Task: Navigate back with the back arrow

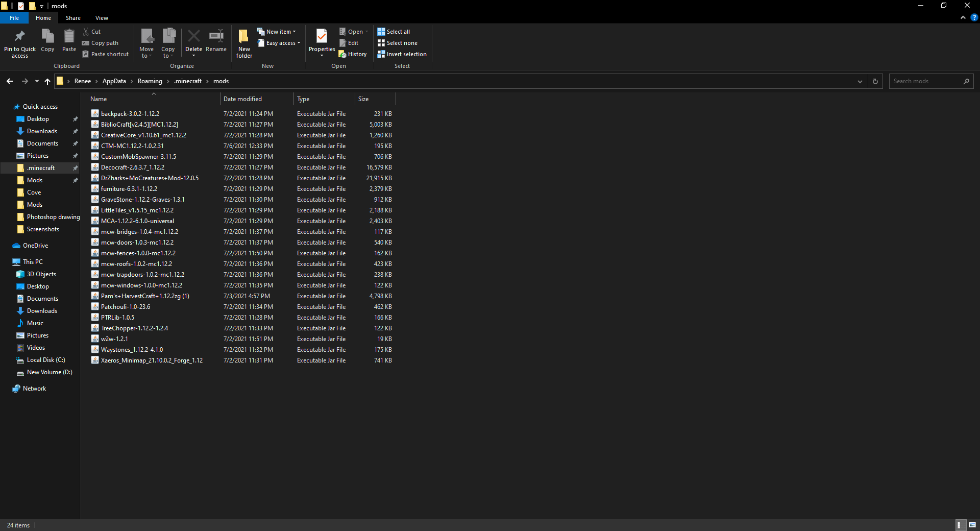Action: coord(10,81)
